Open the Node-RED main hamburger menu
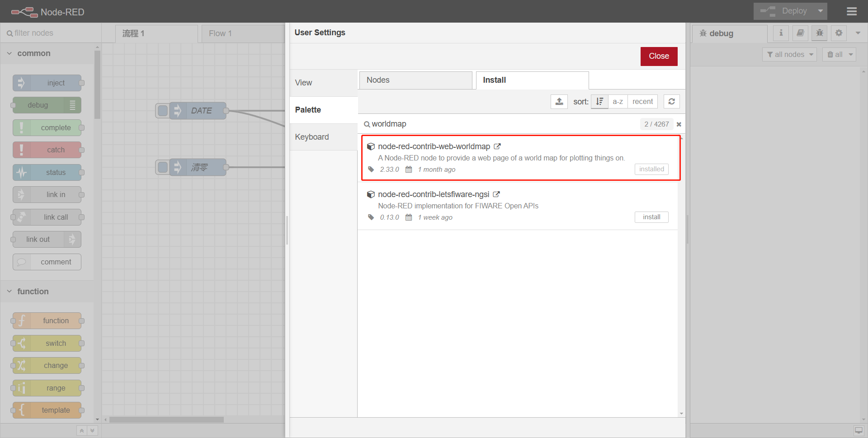This screenshot has width=868, height=438. (852, 11)
